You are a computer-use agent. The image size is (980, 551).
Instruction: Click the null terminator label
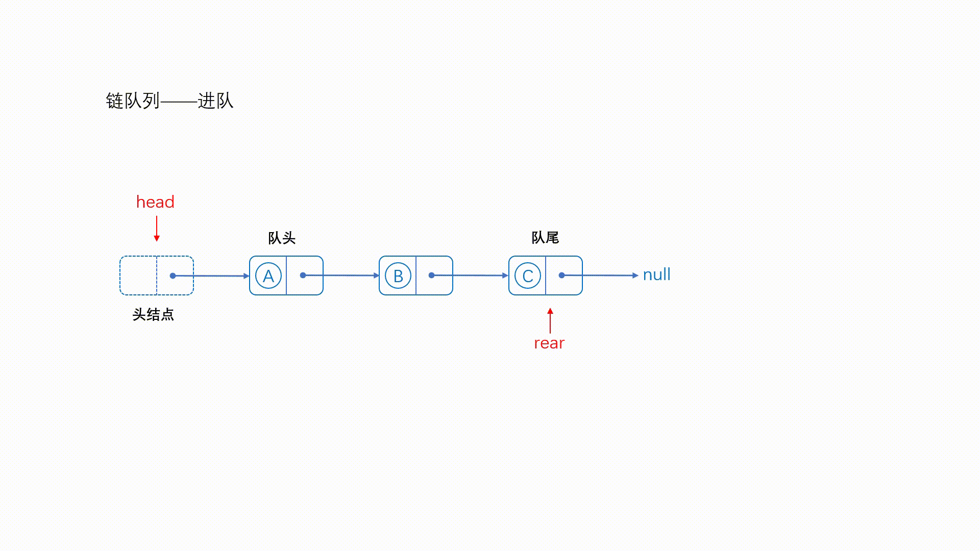pyautogui.click(x=655, y=274)
